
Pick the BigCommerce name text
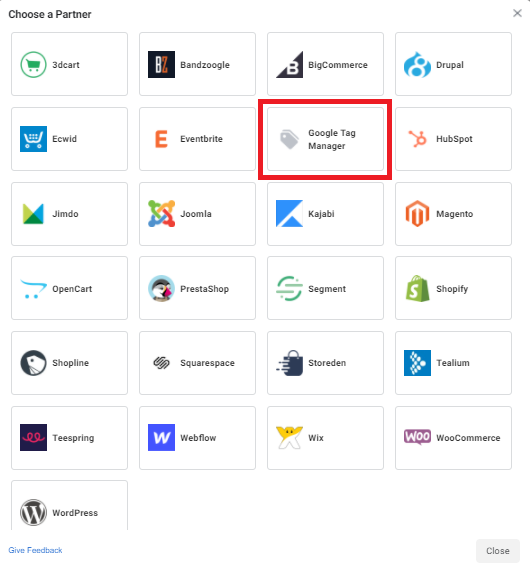click(x=338, y=65)
